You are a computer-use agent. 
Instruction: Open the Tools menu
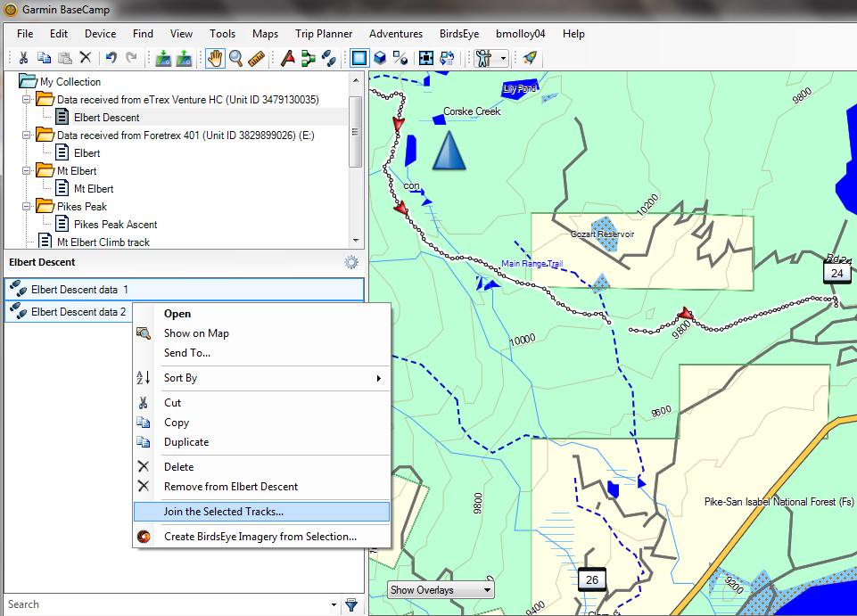222,34
